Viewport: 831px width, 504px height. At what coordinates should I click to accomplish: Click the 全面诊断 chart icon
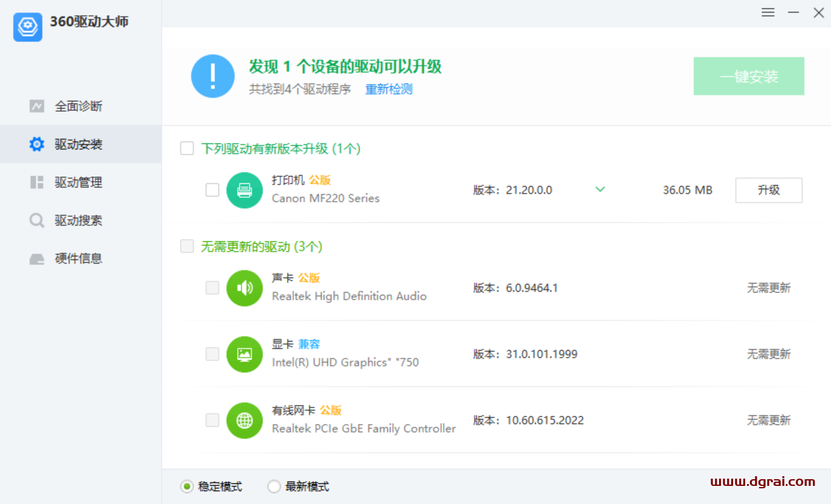pos(37,106)
